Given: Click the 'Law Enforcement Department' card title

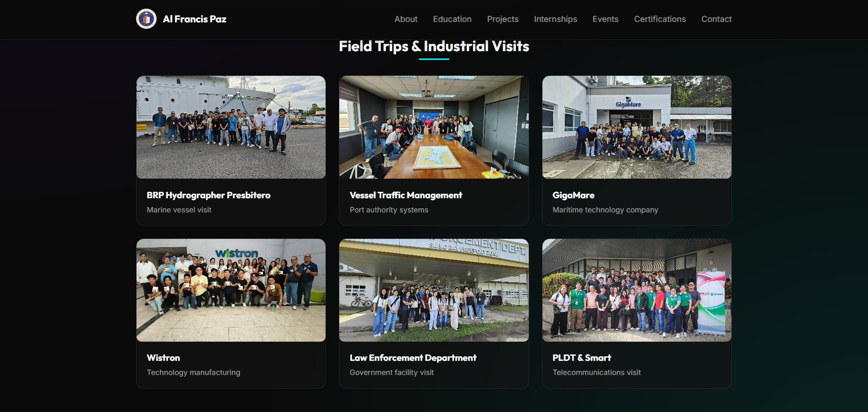Looking at the screenshot, I should [413, 358].
